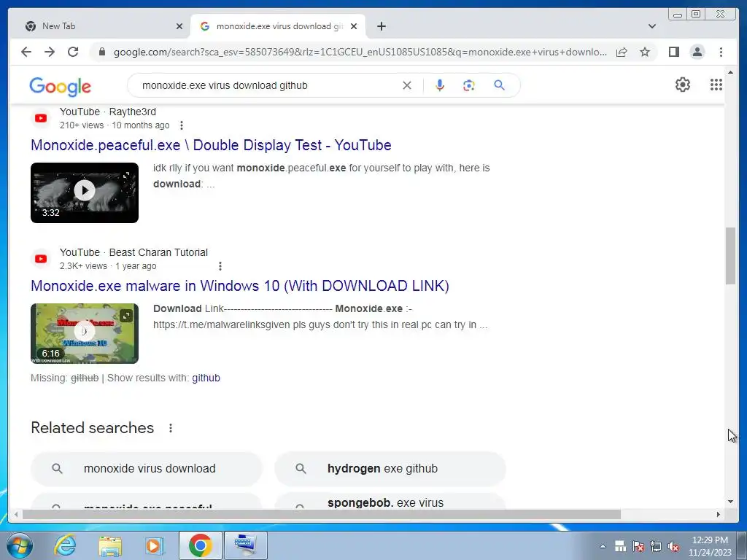Click YouTube icon beside Raythe3rd result
The height and width of the screenshot is (560, 747).
tap(41, 118)
